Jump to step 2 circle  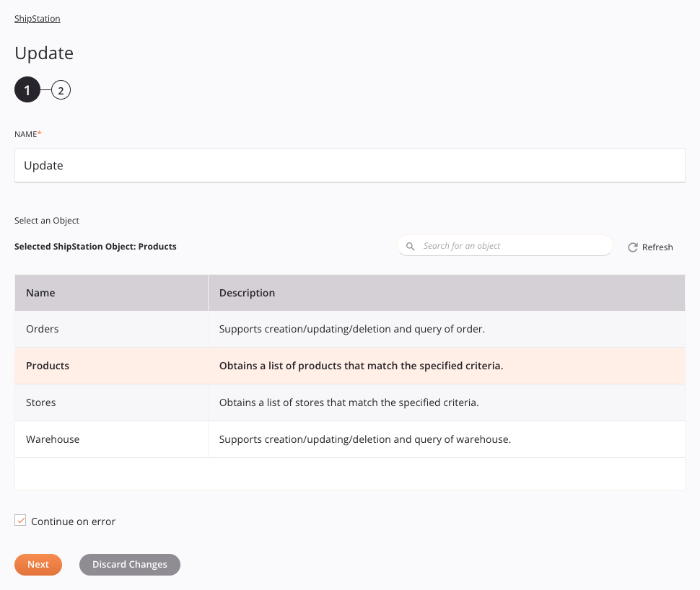61,90
